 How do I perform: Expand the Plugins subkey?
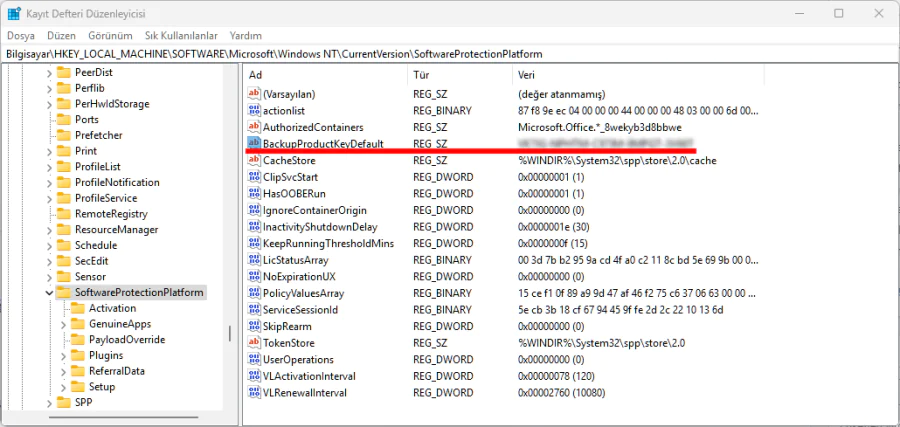point(63,356)
